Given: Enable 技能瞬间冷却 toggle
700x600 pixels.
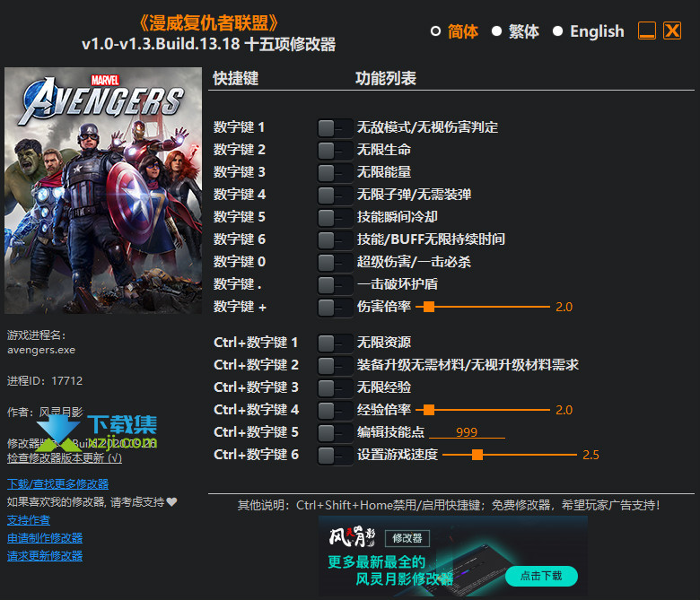Looking at the screenshot, I should pos(335,218).
